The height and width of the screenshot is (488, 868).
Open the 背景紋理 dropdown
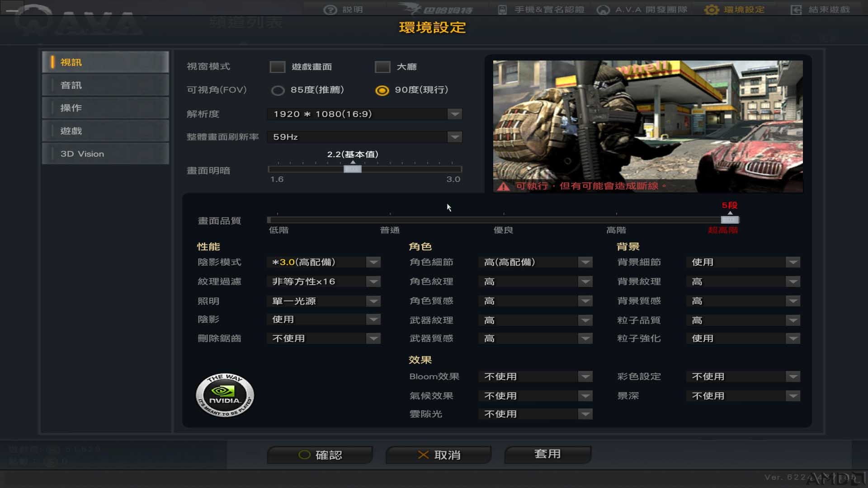[x=743, y=282]
